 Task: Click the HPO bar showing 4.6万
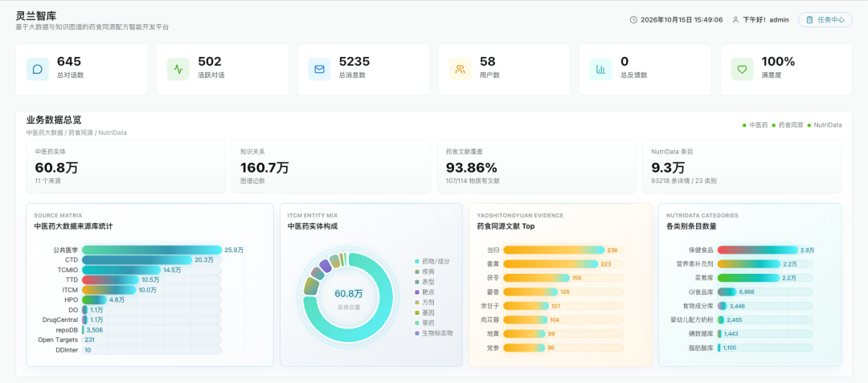[94, 299]
